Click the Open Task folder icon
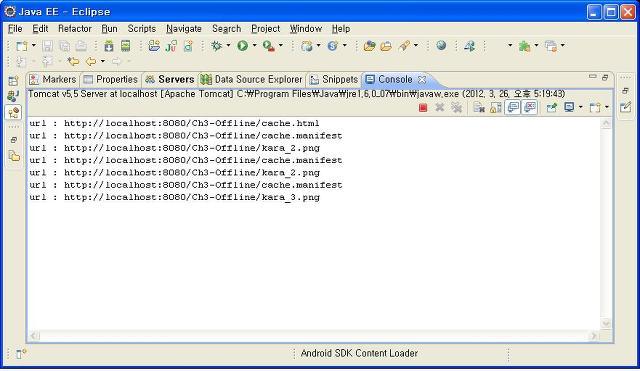This screenshot has height=371, width=640. [x=386, y=46]
